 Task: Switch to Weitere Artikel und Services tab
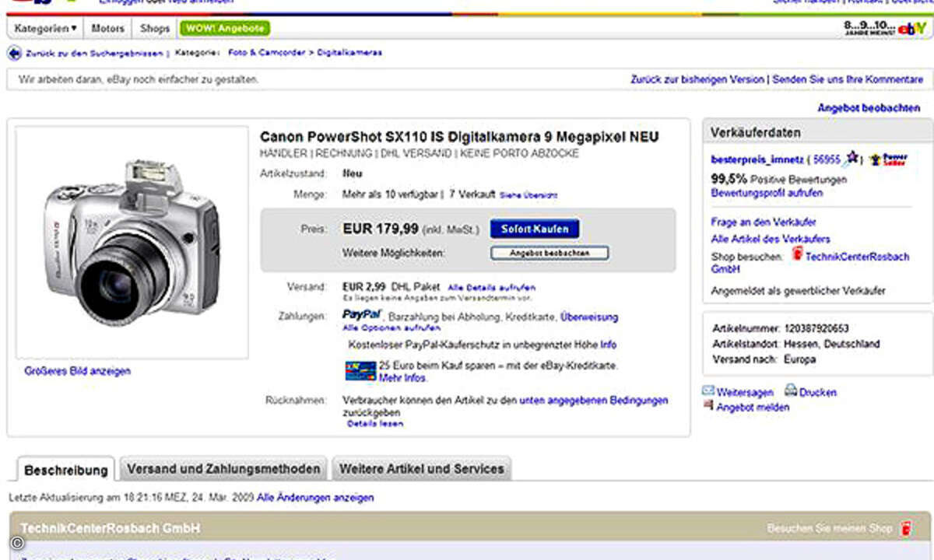pyautogui.click(x=421, y=469)
